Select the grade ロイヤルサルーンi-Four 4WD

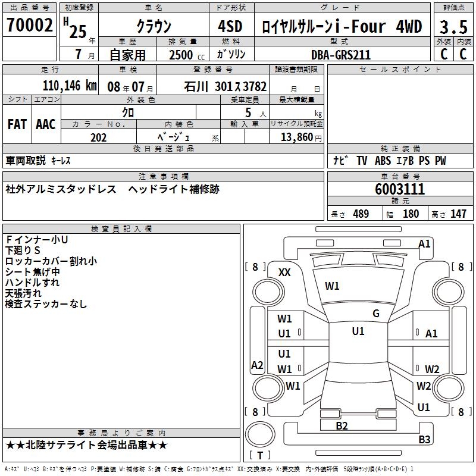342,27
